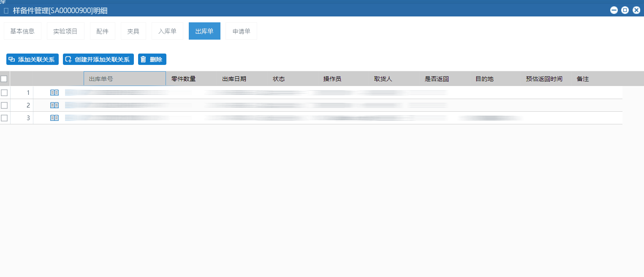Click the 添加关联关系 button

(x=33, y=59)
